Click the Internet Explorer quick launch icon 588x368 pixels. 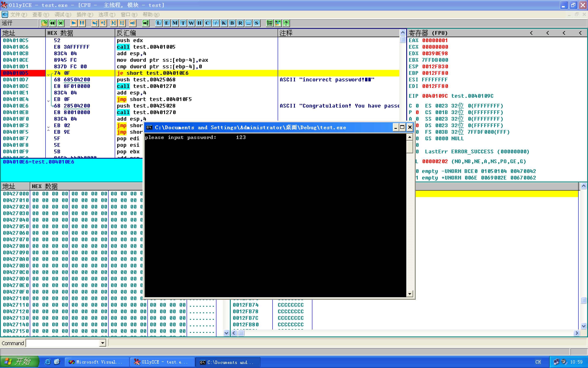(x=48, y=362)
